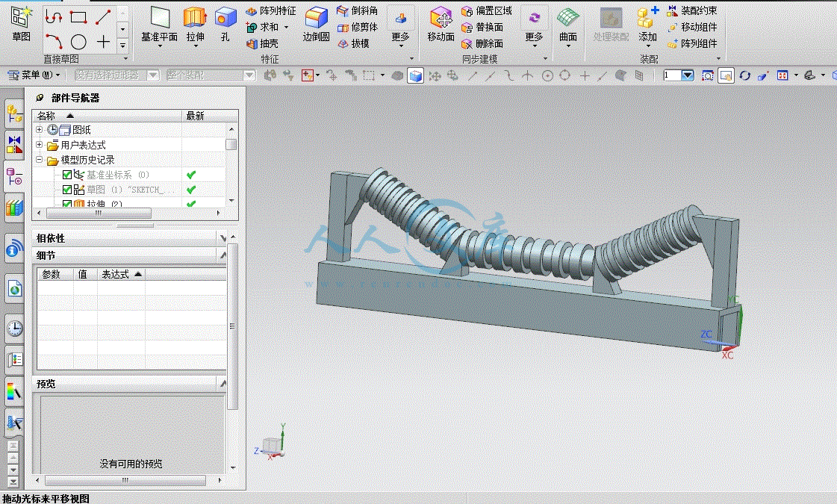837x504 pixels.
Task: Expand the 相依性 panel
Action: (223, 238)
